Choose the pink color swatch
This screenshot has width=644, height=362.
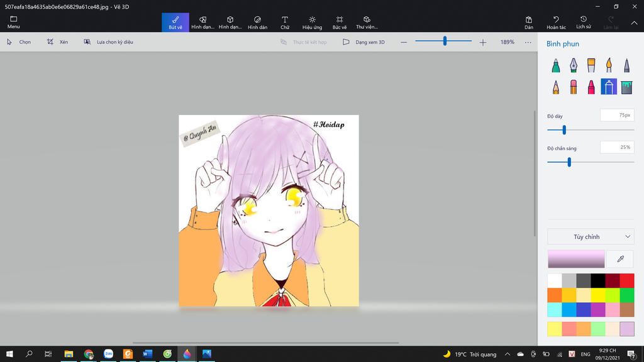coord(613,309)
